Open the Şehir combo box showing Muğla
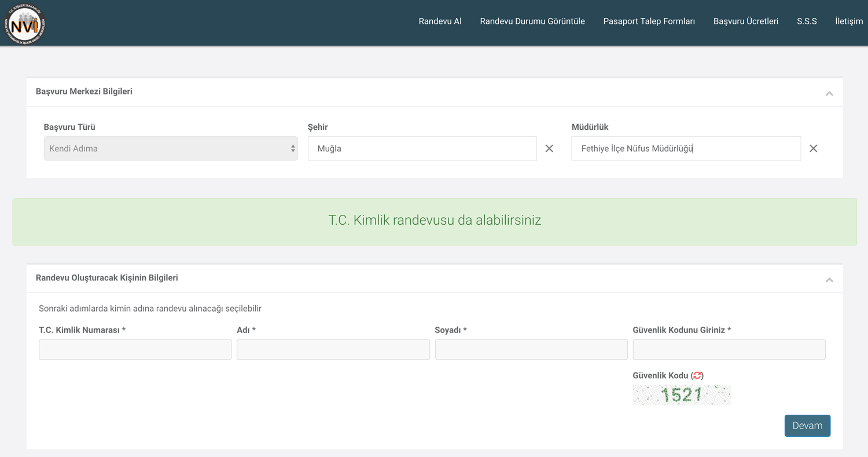Image resolution: width=868 pixels, height=457 pixels. tap(422, 149)
